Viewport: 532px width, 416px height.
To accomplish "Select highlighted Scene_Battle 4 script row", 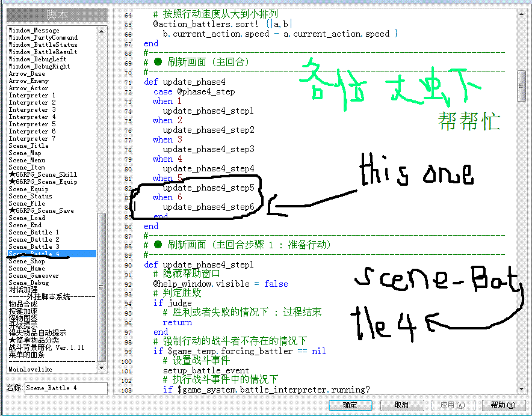I will (x=52, y=254).
